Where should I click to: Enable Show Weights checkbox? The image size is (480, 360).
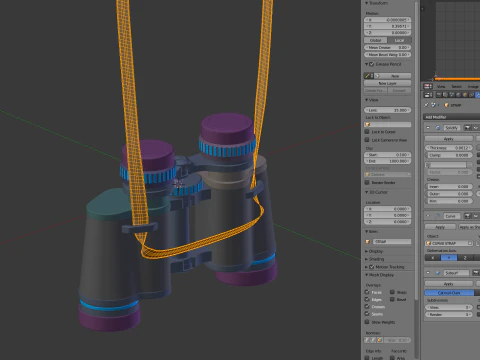tap(367, 322)
